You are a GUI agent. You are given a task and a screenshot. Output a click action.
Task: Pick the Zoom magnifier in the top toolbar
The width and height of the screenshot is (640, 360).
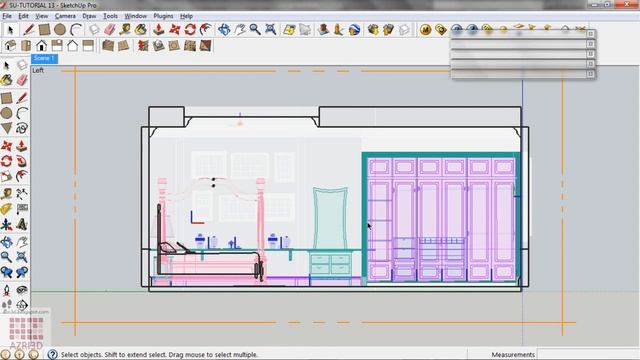pos(255,30)
